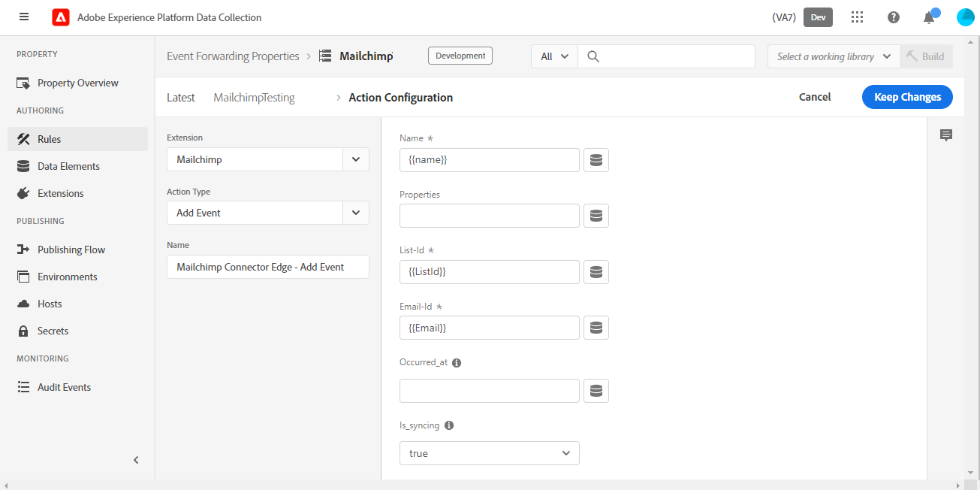Viewport: 980px width, 490px height.
Task: Click the user profile avatar
Action: point(965,17)
